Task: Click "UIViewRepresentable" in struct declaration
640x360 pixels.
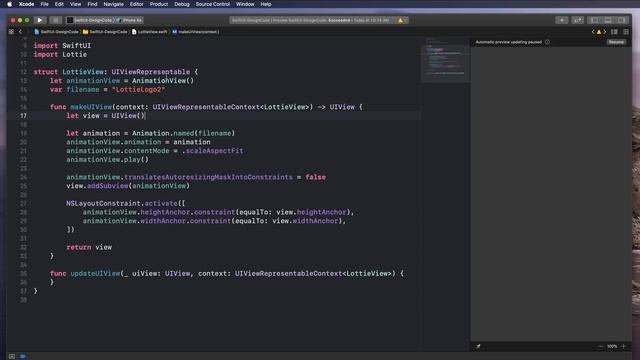Action: pos(151,72)
